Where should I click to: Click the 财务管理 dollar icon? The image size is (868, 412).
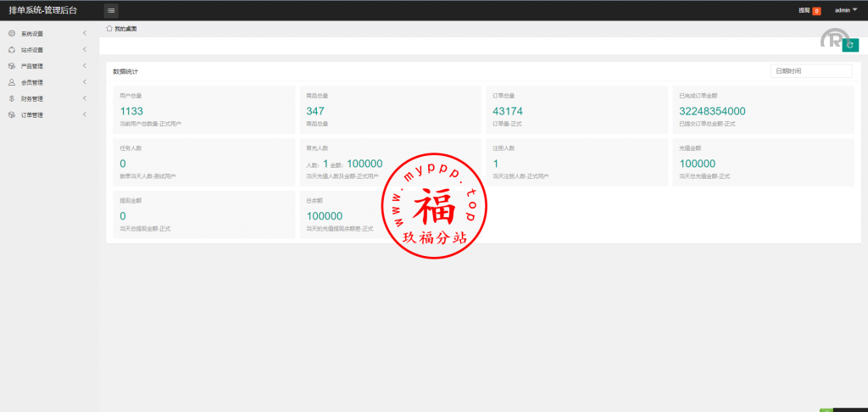pos(11,98)
